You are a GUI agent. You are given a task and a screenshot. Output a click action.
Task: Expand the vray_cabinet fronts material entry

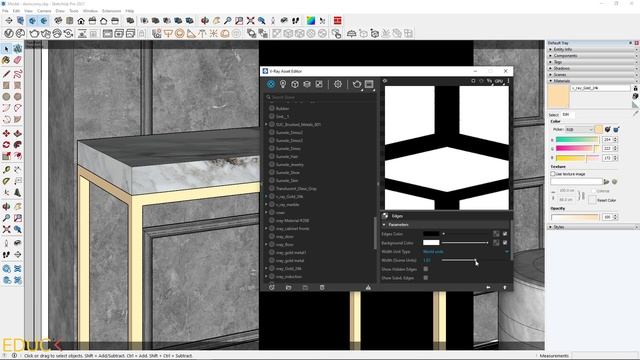pos(266,229)
